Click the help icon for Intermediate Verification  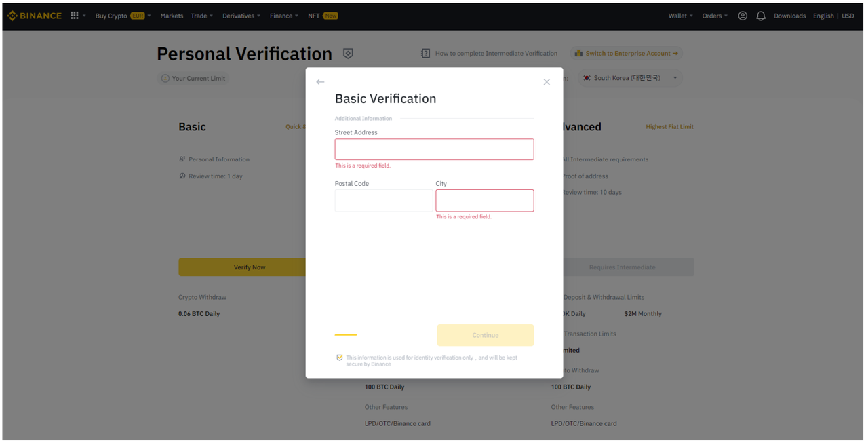pos(426,53)
